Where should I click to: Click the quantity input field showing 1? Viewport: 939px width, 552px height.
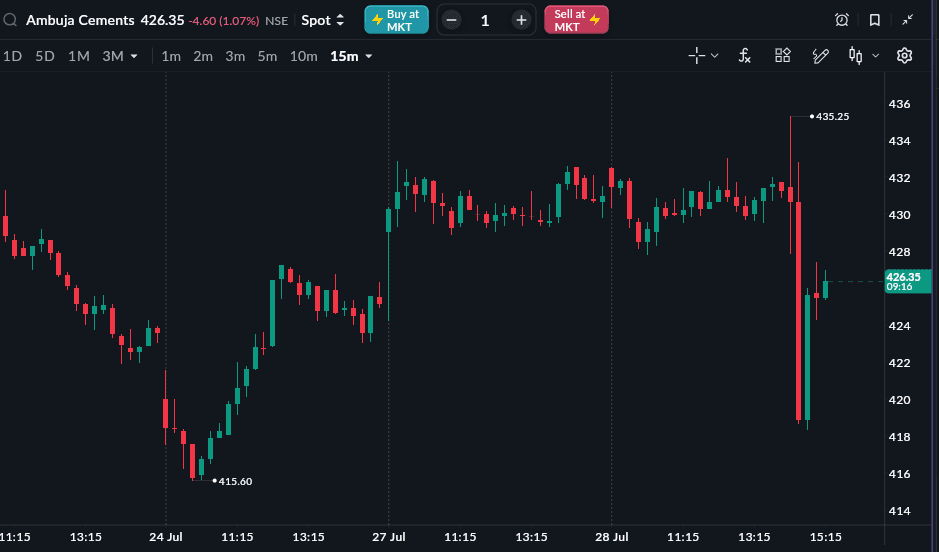pyautogui.click(x=485, y=20)
